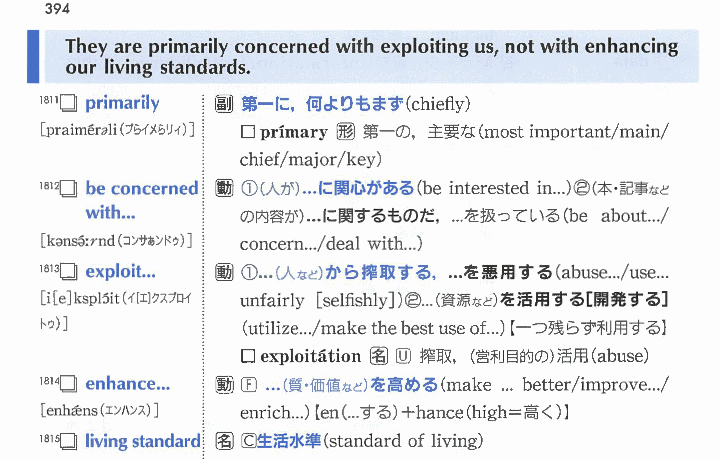Screen dimensions: 720x459
Task: Check the box next to enhance
Action: tap(68, 384)
